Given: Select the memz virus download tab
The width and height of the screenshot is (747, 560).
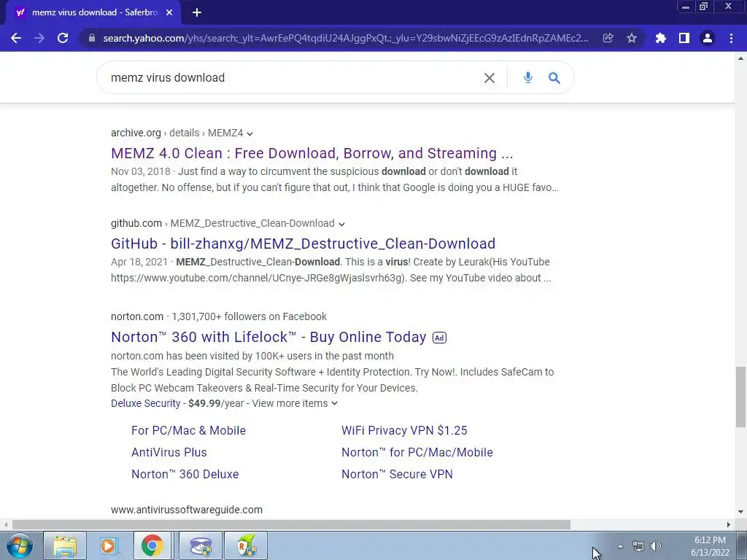Looking at the screenshot, I should pyautogui.click(x=93, y=12).
